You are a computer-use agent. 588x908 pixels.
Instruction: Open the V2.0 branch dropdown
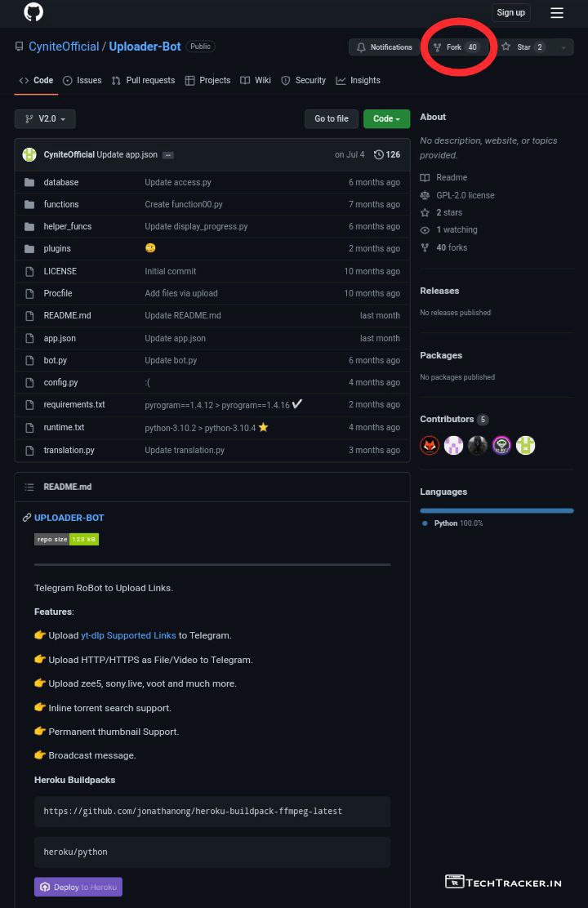point(45,118)
